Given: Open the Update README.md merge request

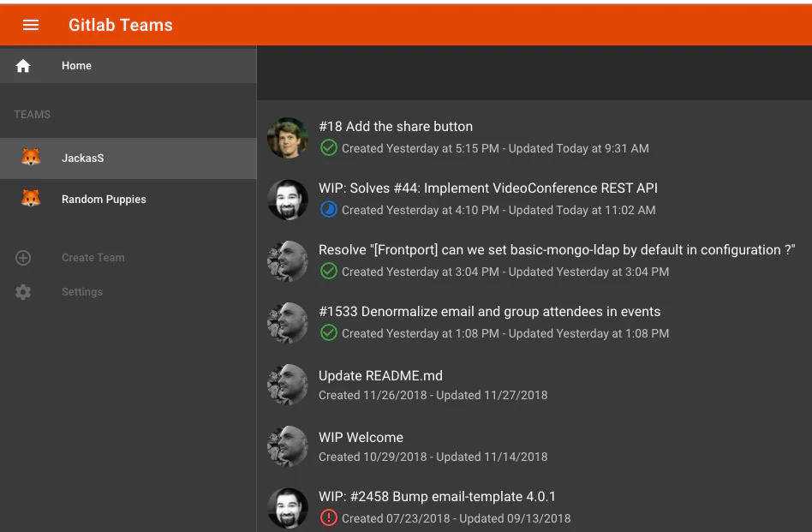Looking at the screenshot, I should pos(381,375).
